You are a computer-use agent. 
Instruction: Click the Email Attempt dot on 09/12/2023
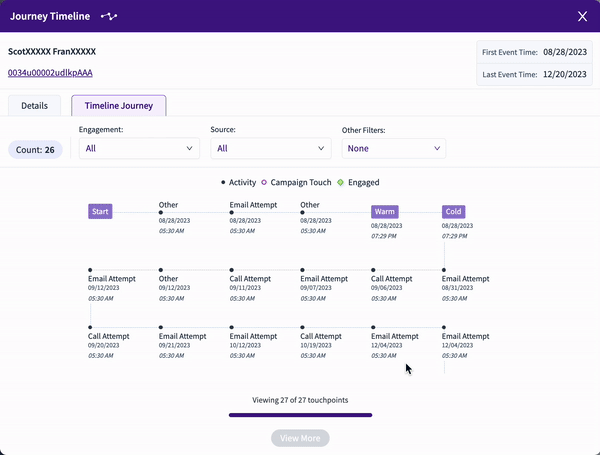point(90,270)
